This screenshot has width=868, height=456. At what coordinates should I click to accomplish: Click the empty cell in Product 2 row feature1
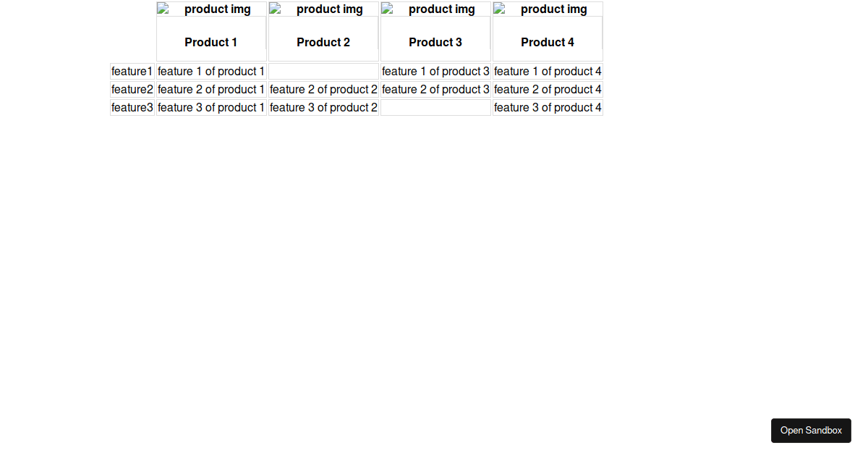coord(323,71)
